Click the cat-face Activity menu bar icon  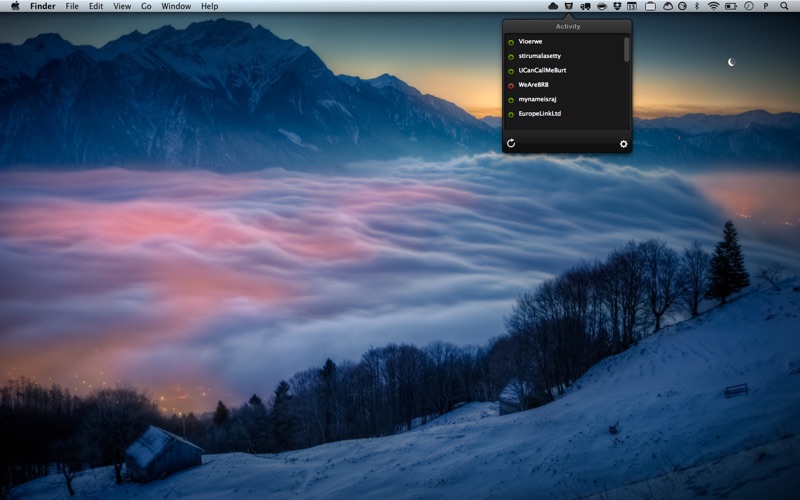coord(568,6)
